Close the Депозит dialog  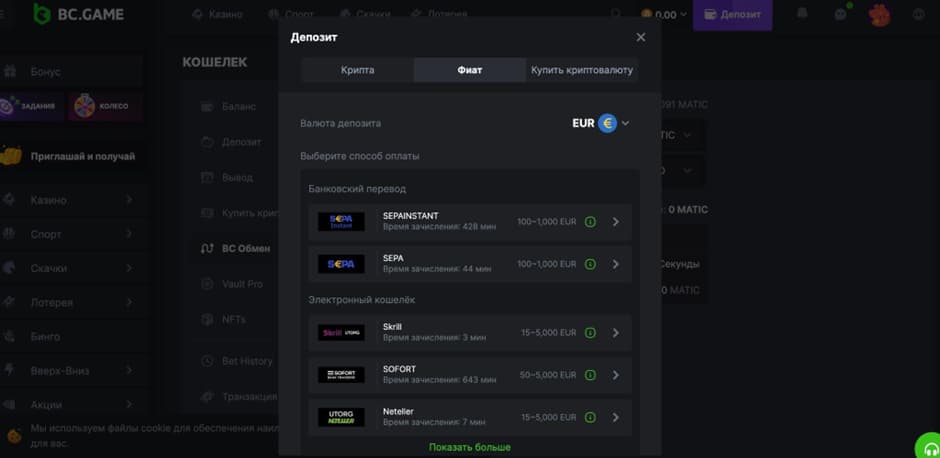(x=641, y=37)
